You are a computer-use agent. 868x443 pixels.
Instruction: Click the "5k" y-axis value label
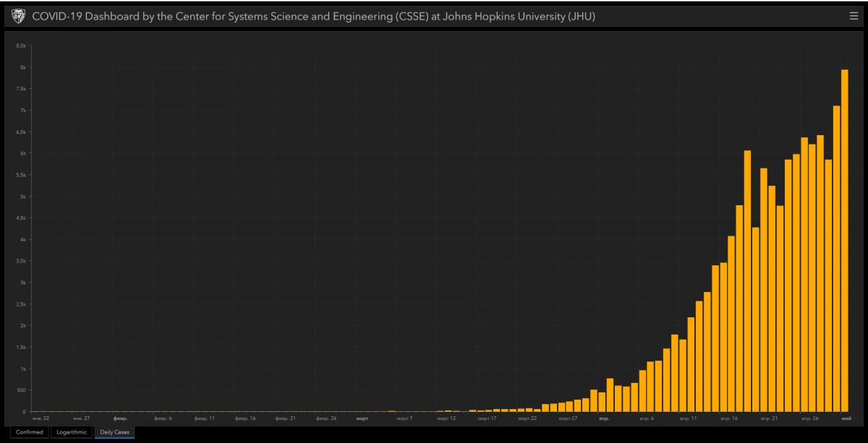pyautogui.click(x=23, y=197)
